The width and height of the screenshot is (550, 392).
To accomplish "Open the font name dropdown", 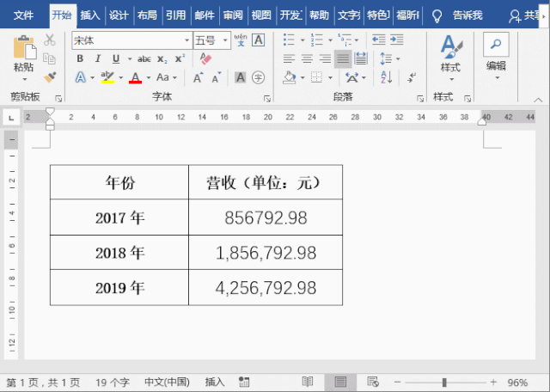I will (186, 40).
